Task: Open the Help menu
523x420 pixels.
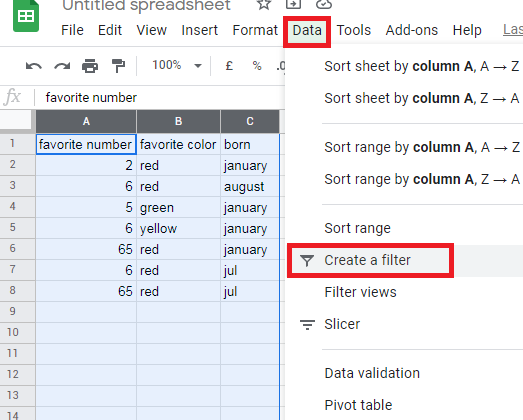Action: click(467, 30)
